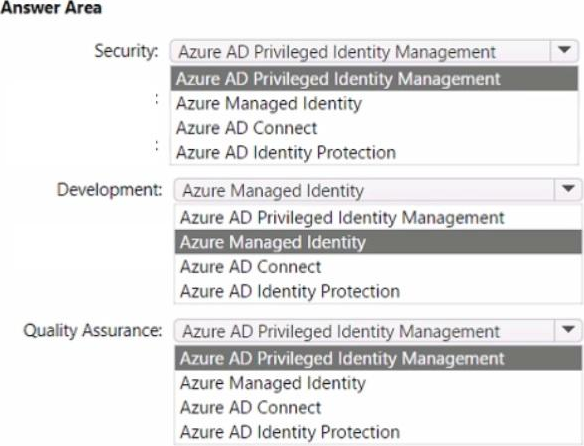Select Azure Managed Identity under Security
The image size is (584, 446).
(374, 103)
